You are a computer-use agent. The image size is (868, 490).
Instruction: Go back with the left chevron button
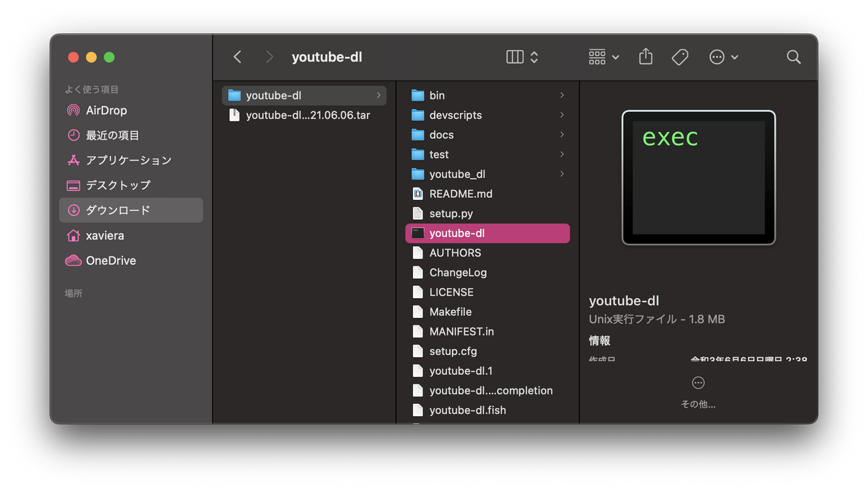pyautogui.click(x=237, y=57)
